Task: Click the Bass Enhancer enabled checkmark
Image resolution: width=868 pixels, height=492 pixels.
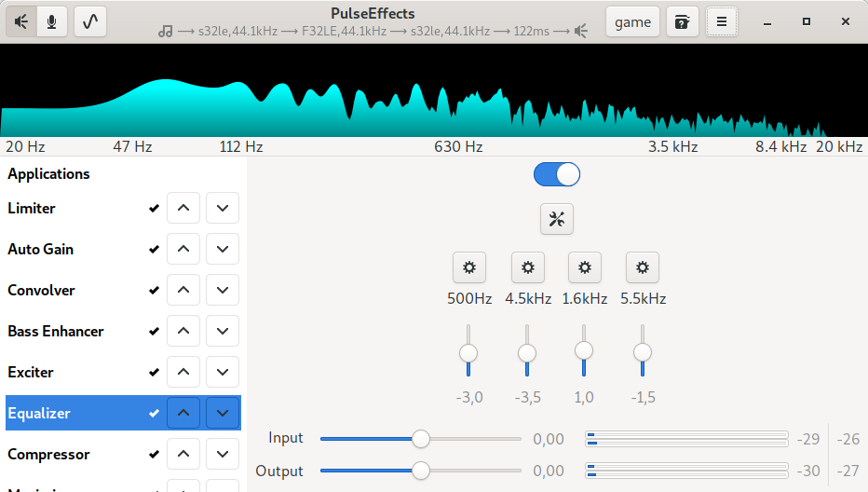Action: pyautogui.click(x=154, y=332)
